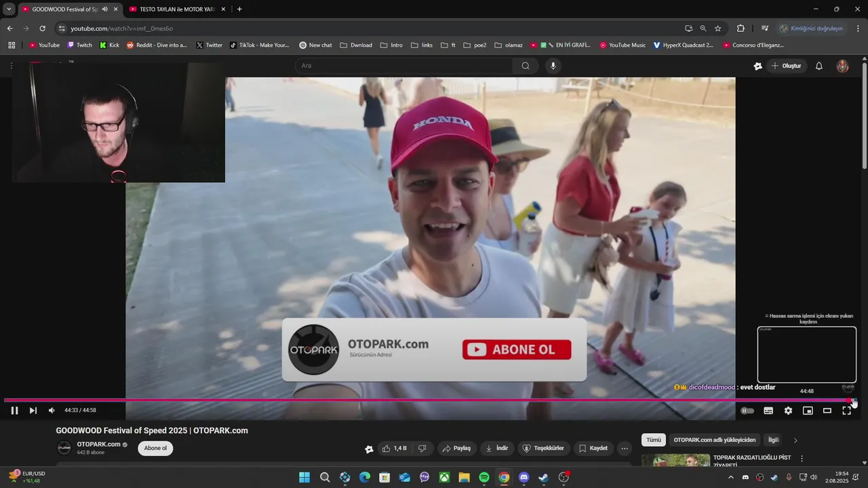Open the OTOPARK.com channel name link
This screenshot has height=488, width=868.
(x=98, y=444)
